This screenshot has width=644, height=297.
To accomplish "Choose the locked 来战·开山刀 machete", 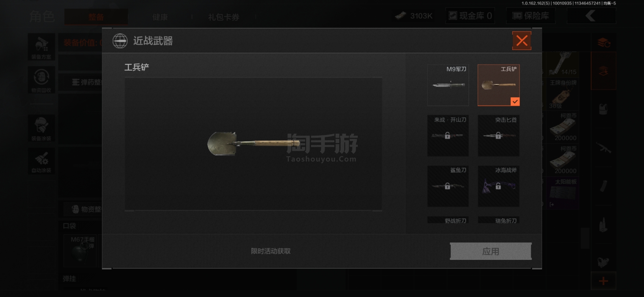I will pos(448,136).
